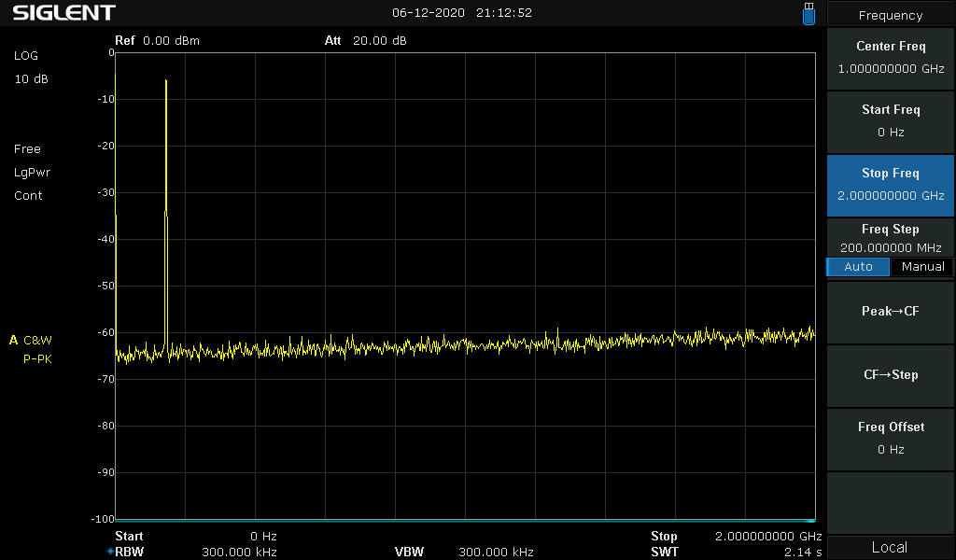Set Freq Step mode to Auto
Viewport: 956px width, 560px height.
tap(858, 267)
